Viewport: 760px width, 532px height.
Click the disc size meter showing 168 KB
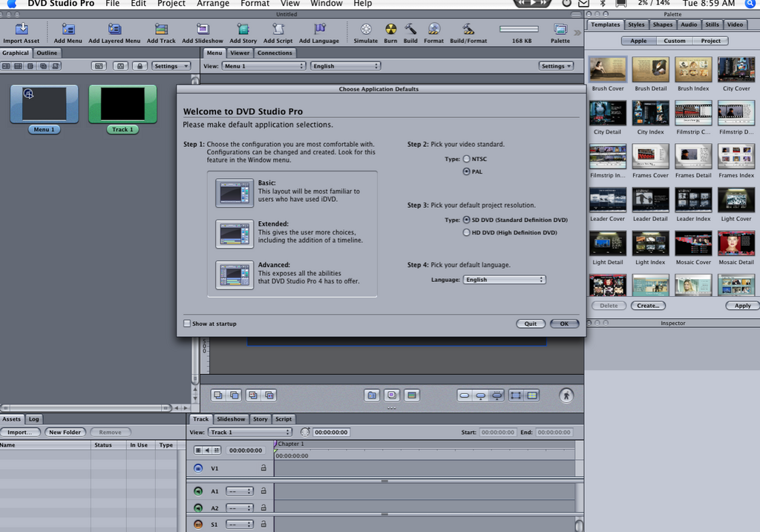click(x=519, y=29)
